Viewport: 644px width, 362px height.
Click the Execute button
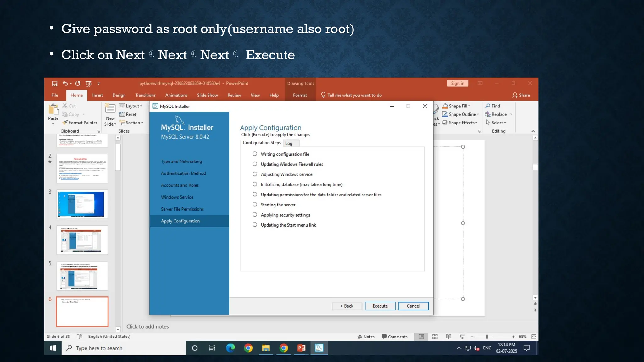click(x=380, y=306)
